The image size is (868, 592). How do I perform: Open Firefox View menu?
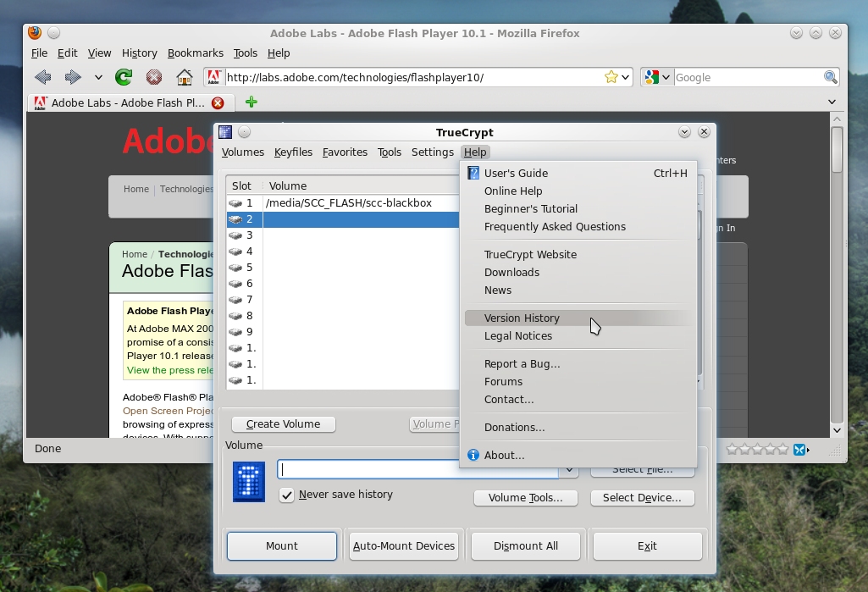point(99,53)
